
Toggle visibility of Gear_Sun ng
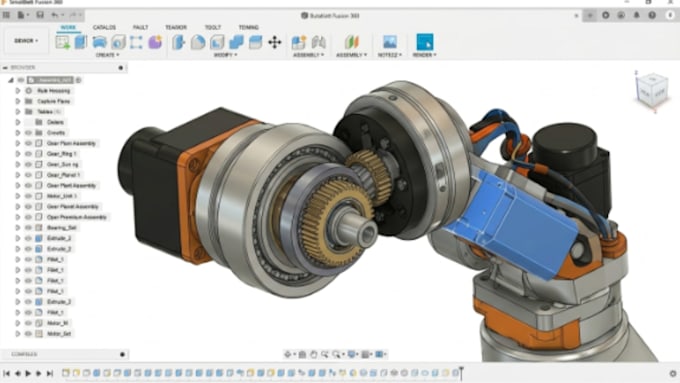coord(29,164)
